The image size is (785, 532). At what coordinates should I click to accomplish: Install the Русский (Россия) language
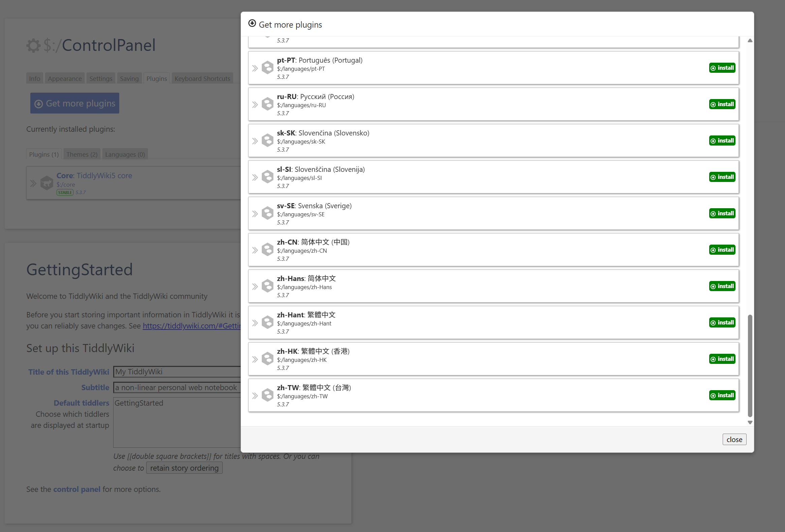point(722,104)
